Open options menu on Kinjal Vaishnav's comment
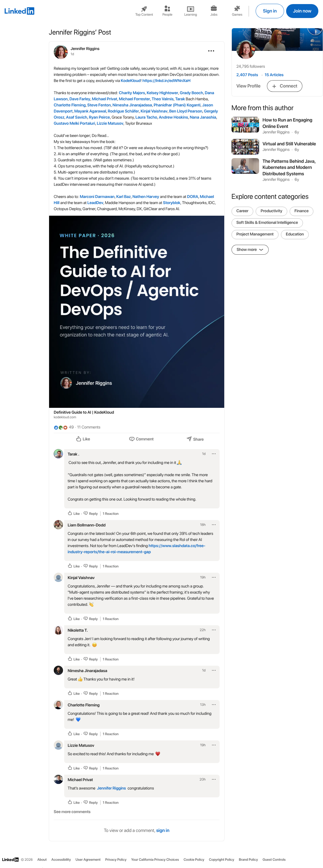The height and width of the screenshot is (868, 323). [x=213, y=577]
